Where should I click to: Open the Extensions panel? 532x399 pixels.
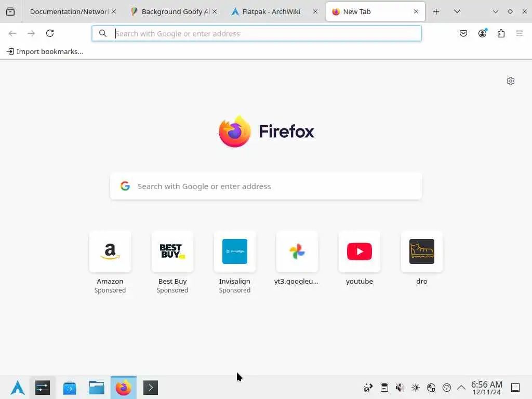pos(501,33)
